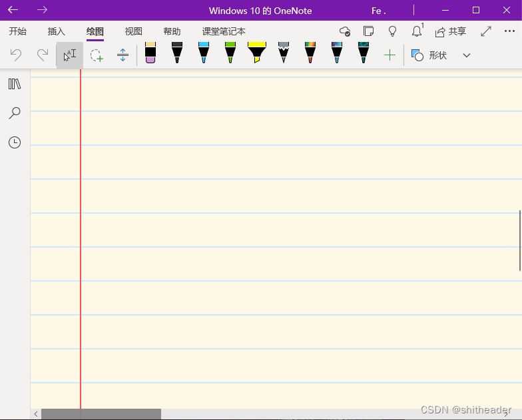522x420 pixels.
Task: Select the black pen
Action: [177, 53]
